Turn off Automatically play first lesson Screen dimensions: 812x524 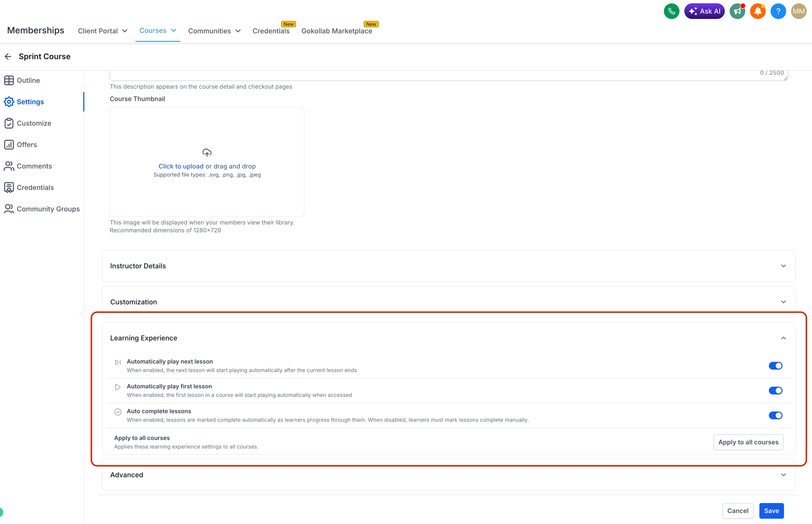[775, 390]
